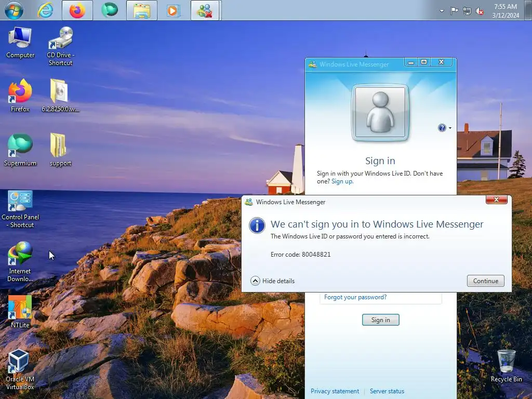
Task: Click the Messenger icon in main title bar
Action: pos(312,64)
